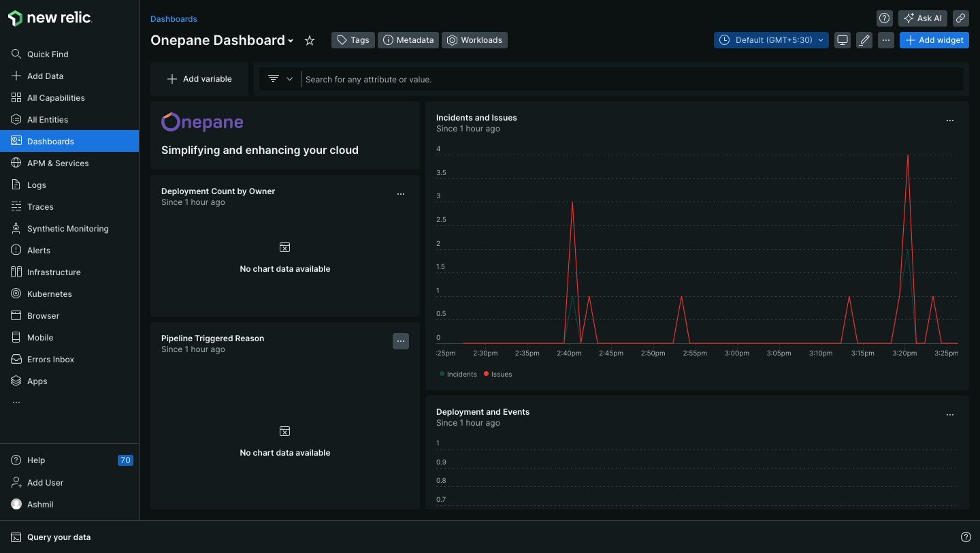Image resolution: width=980 pixels, height=553 pixels.
Task: Open APM & Services
Action: [x=69, y=163]
